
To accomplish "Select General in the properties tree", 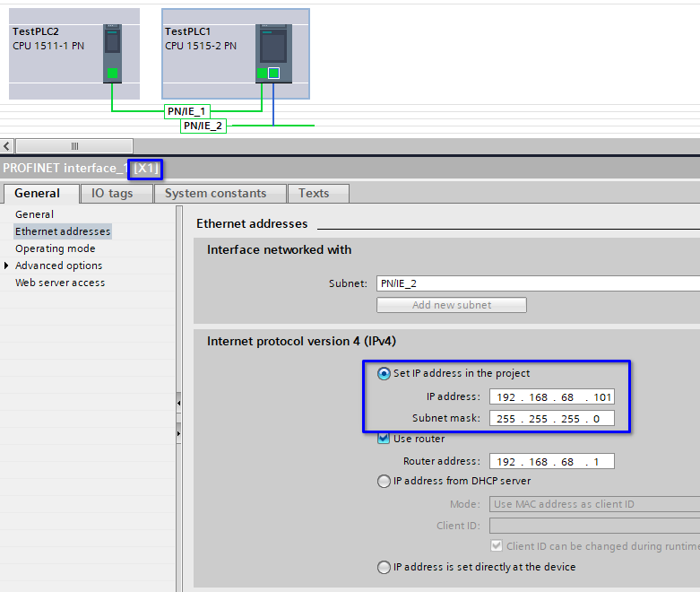I will pyautogui.click(x=34, y=214).
